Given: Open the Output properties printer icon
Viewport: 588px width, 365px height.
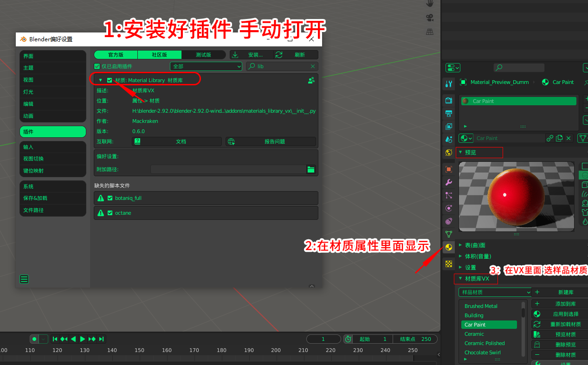Looking at the screenshot, I should click(x=448, y=114).
